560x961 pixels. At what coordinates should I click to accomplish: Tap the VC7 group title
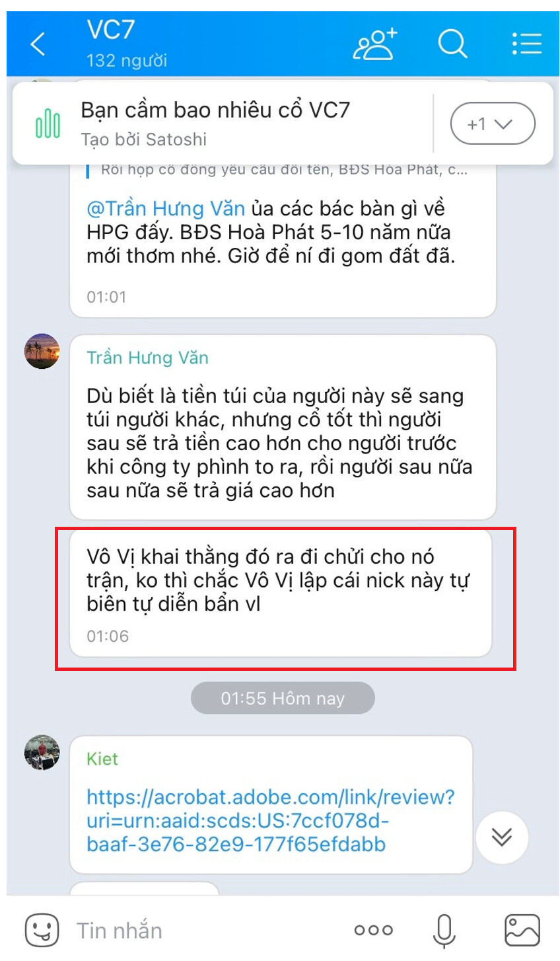pyautogui.click(x=111, y=30)
